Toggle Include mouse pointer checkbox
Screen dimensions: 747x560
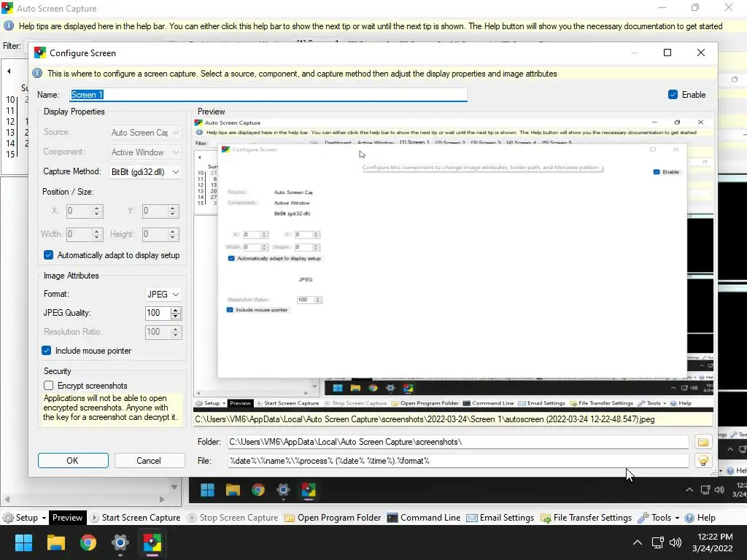tap(46, 351)
